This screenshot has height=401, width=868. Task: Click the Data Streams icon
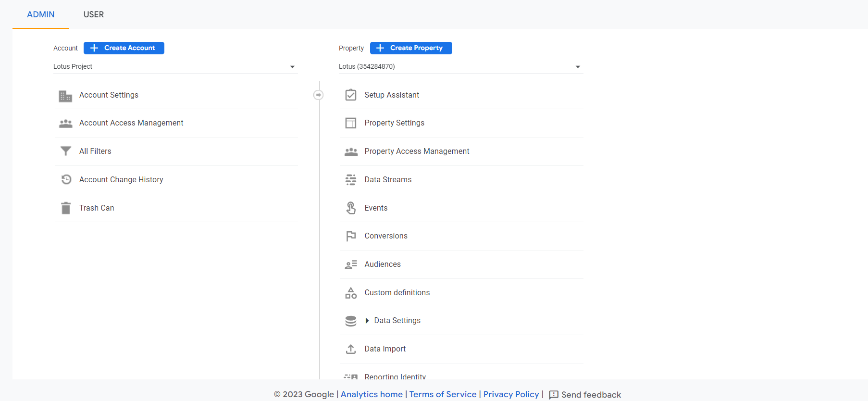click(351, 180)
